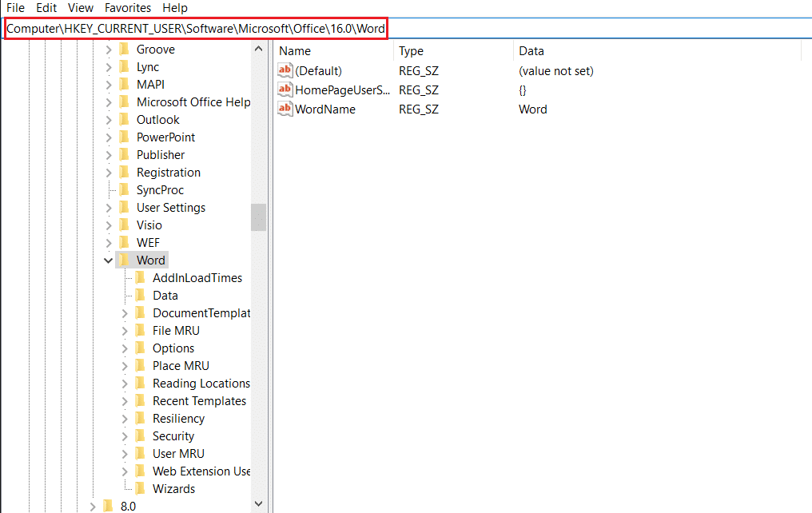This screenshot has height=513, width=812.
Task: Click the Word folder icon
Action: pyautogui.click(x=125, y=260)
